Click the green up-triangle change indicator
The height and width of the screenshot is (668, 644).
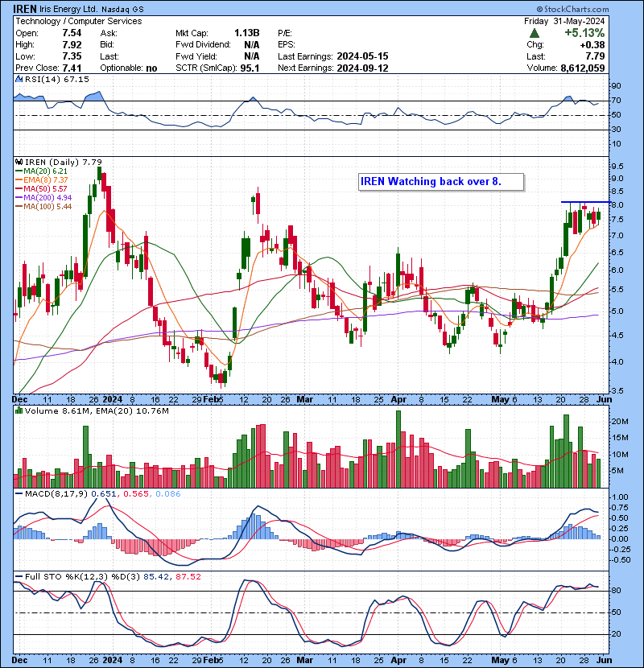(535, 33)
